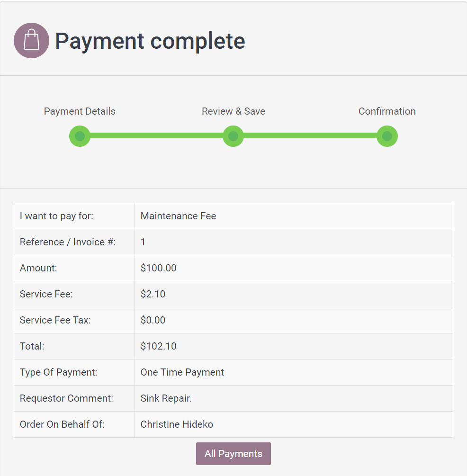The width and height of the screenshot is (467, 476).
Task: Click the shopping bag icon
Action: tap(31, 40)
